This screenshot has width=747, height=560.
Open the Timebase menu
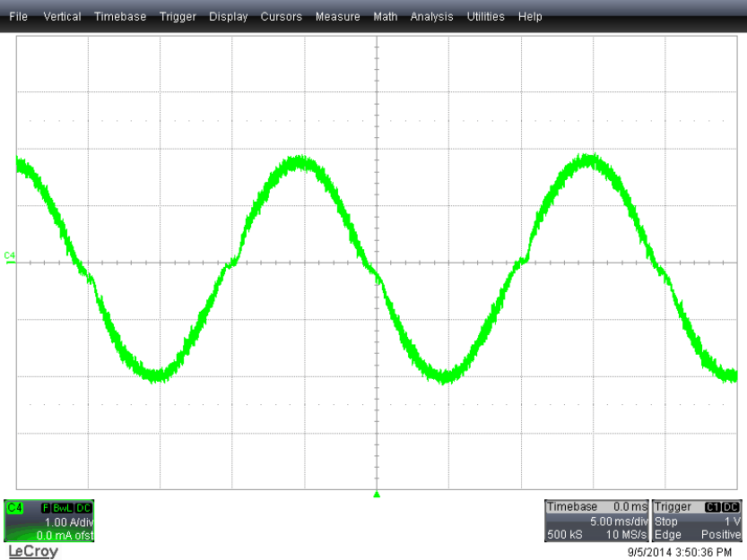(120, 17)
